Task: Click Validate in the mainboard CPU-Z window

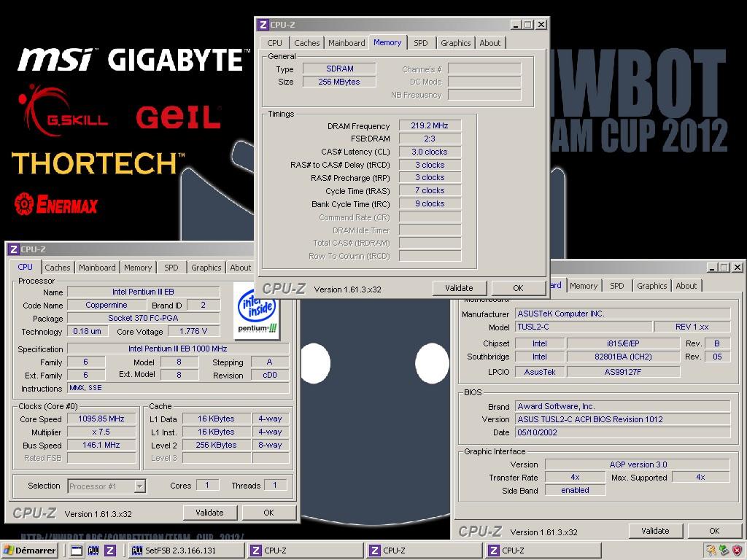Action: coord(656,531)
